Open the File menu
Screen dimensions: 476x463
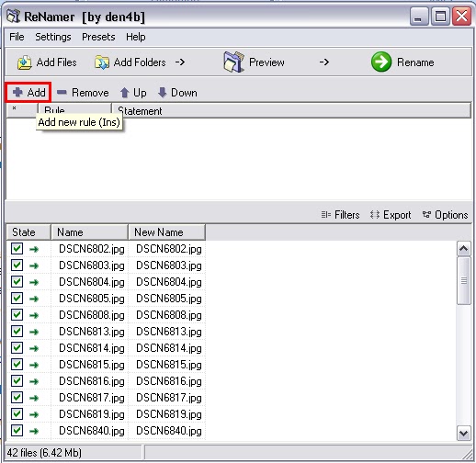click(17, 37)
